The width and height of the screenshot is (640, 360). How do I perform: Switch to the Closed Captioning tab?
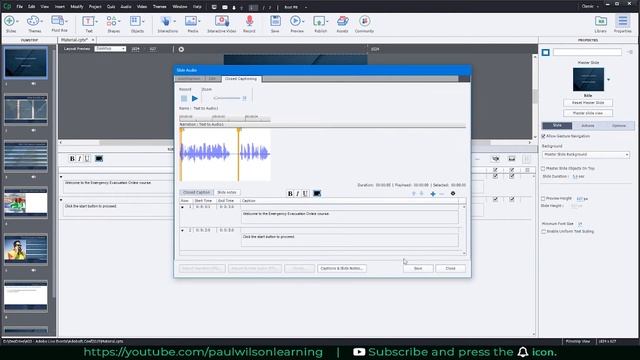[x=241, y=79]
